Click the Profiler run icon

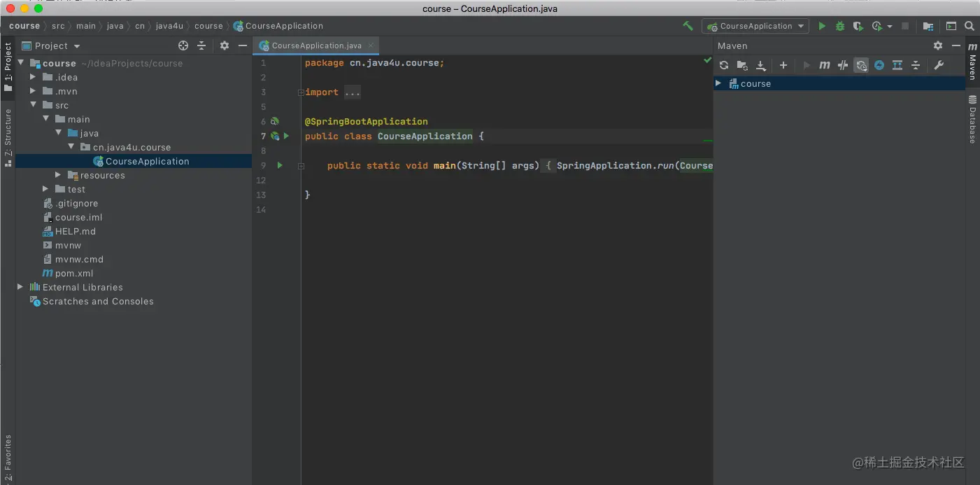click(x=876, y=26)
